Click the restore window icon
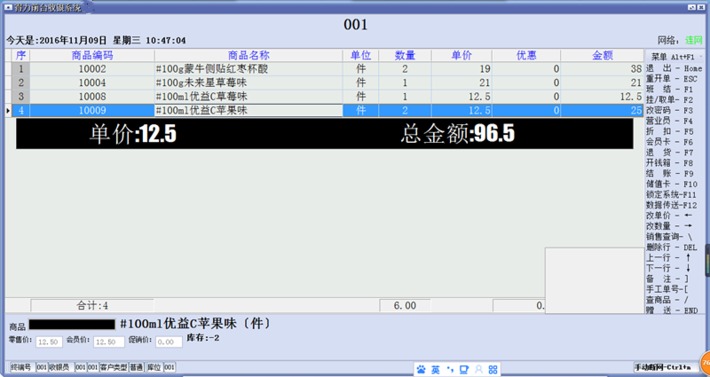The image size is (710, 377). [691, 7]
